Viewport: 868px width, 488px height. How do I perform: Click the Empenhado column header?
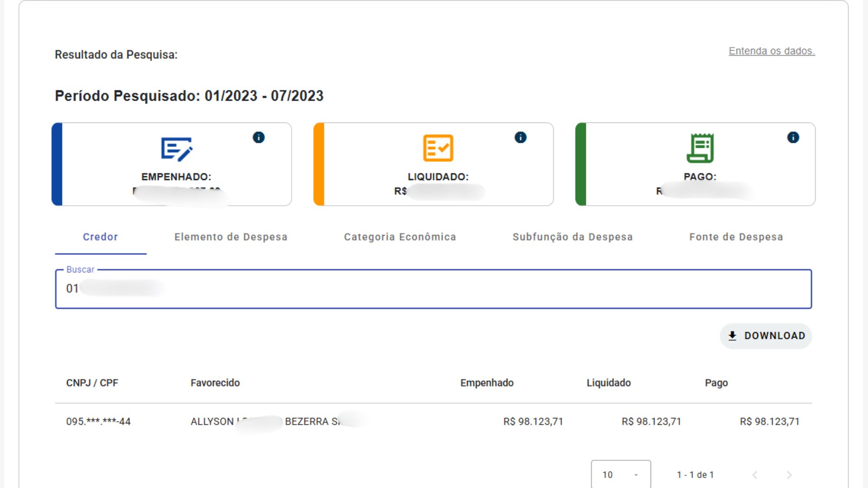487,383
